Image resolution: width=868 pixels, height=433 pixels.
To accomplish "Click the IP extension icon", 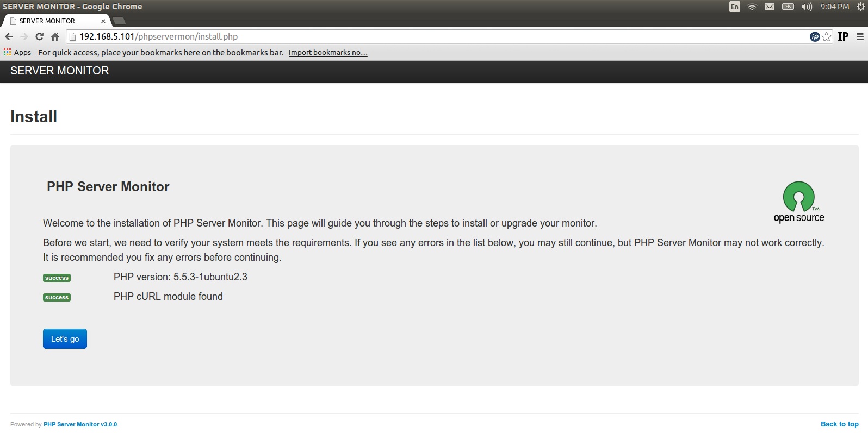I will coord(843,37).
